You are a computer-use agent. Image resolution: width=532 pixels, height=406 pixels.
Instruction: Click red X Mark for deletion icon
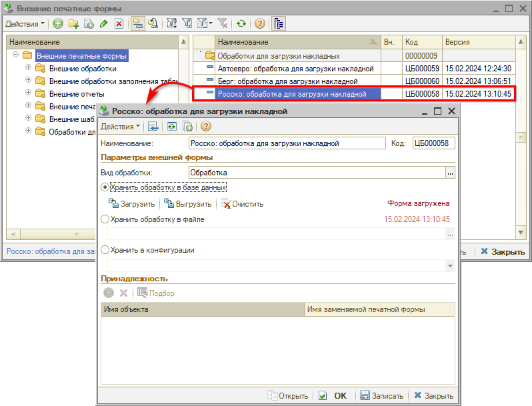(x=119, y=24)
